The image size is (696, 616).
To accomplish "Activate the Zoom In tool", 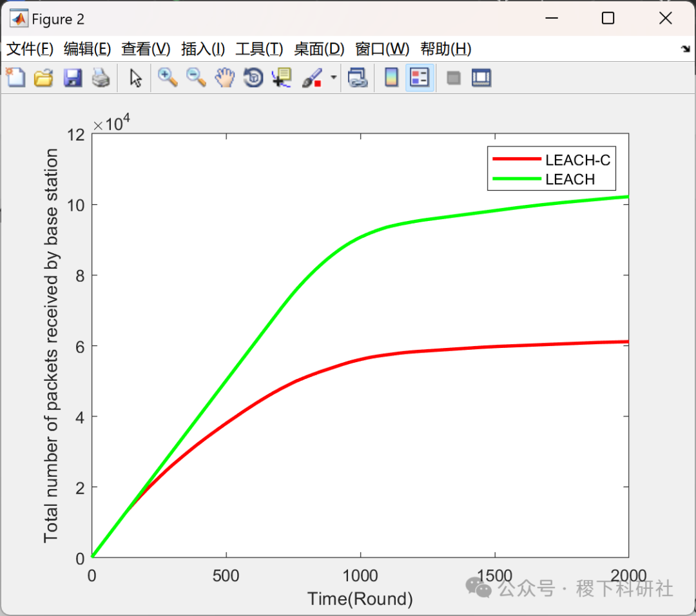I will tap(168, 78).
